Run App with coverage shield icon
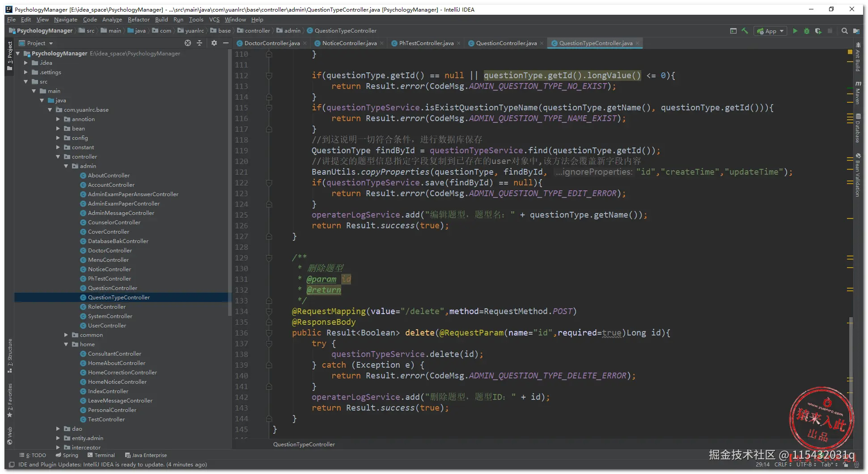This screenshot has height=474, width=868. (x=818, y=31)
